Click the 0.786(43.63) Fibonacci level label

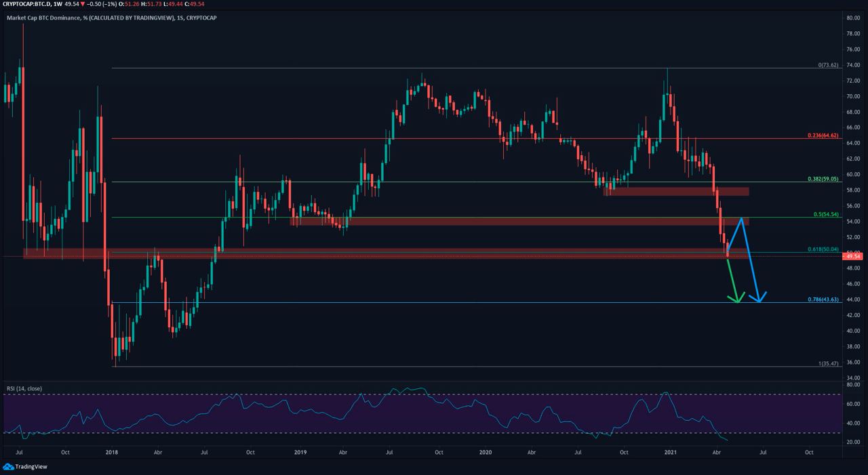[823, 300]
